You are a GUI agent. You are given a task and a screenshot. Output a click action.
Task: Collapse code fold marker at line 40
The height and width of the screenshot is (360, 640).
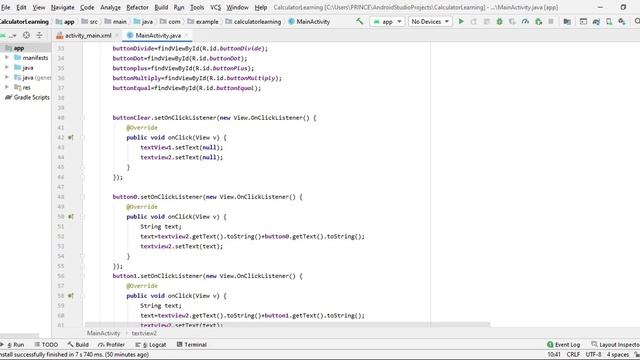tap(82, 118)
